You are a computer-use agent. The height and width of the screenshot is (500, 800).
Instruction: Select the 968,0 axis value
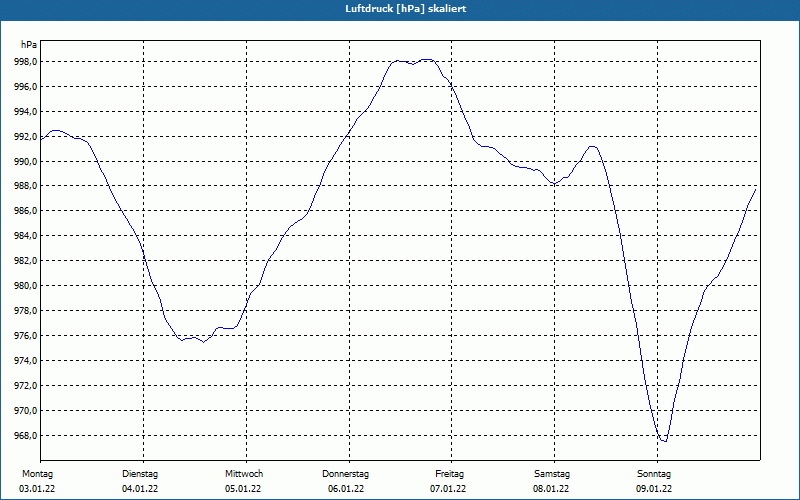click(26, 436)
